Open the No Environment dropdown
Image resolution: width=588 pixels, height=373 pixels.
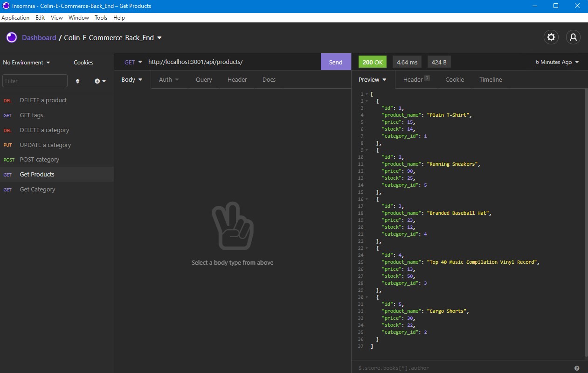27,62
